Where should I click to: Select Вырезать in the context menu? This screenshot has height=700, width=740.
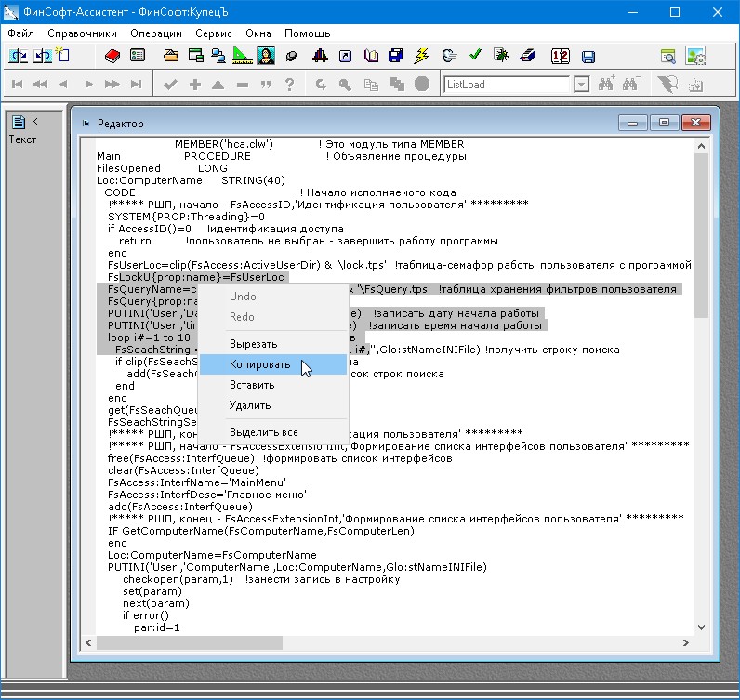coord(253,344)
